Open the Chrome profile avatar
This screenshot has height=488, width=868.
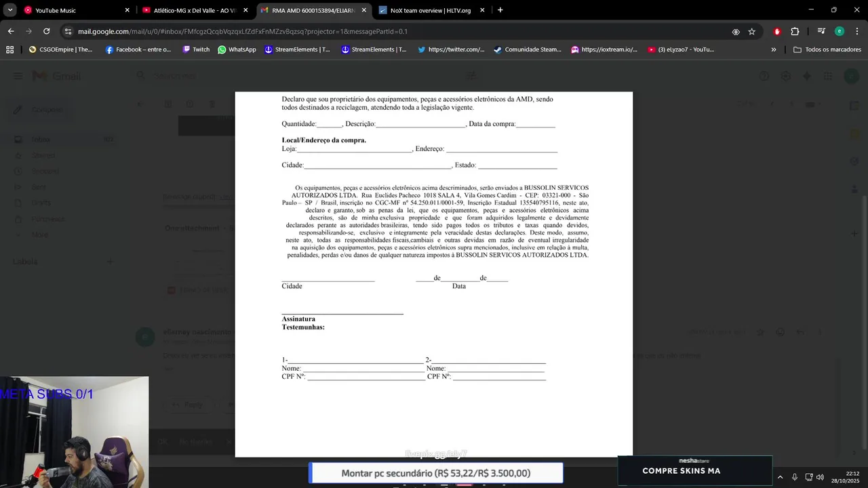[840, 31]
